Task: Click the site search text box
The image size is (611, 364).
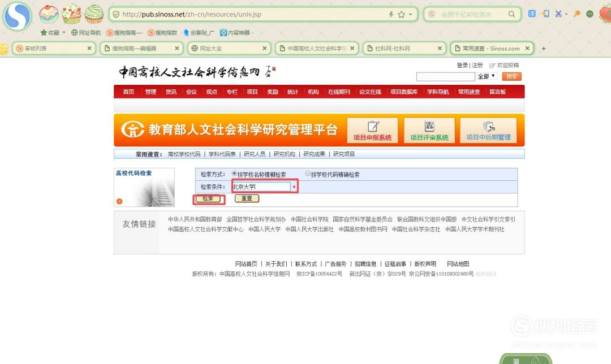Action: click(445, 76)
